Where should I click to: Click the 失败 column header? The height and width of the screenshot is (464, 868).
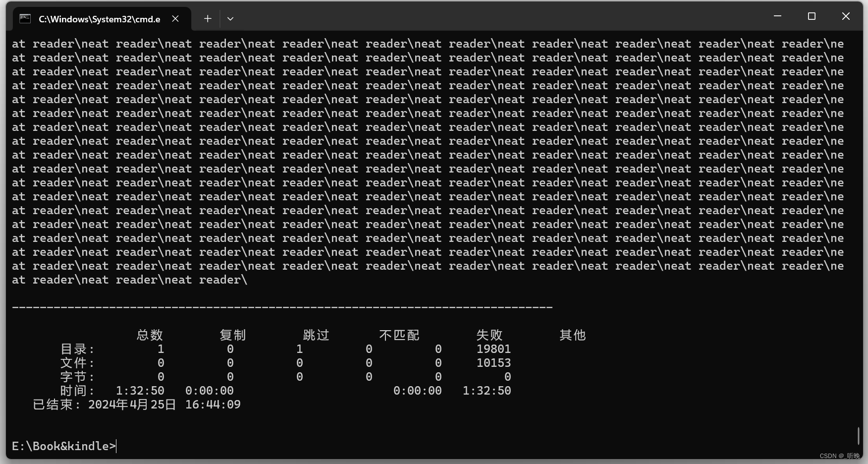pos(489,335)
